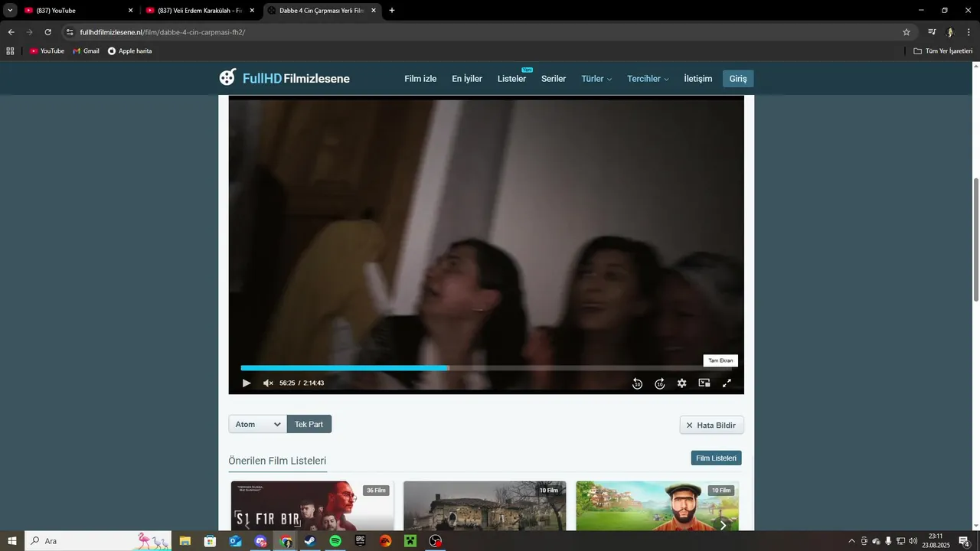Open the middle 10 Film list thumbnail
The image size is (980, 551).
tap(485, 506)
